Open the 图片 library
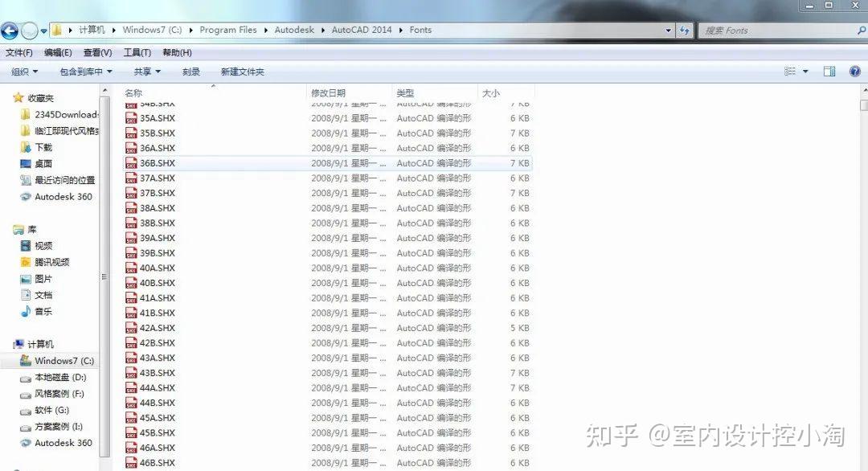 click(x=36, y=279)
